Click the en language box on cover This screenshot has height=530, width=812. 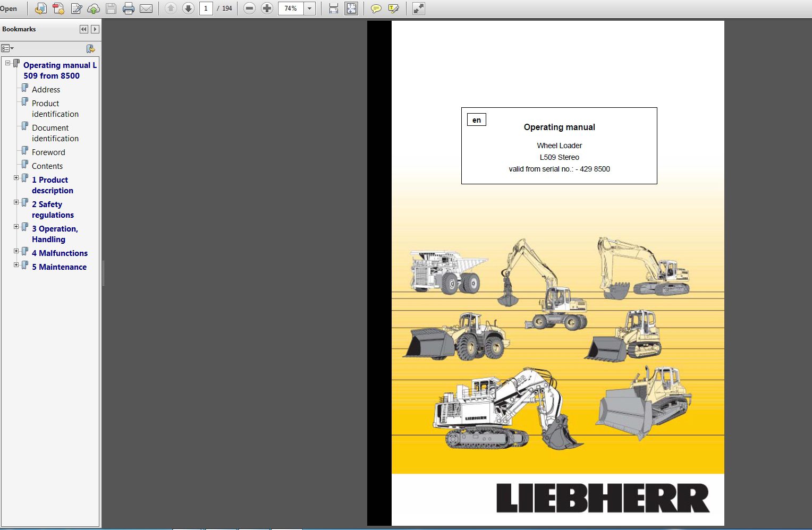click(477, 120)
